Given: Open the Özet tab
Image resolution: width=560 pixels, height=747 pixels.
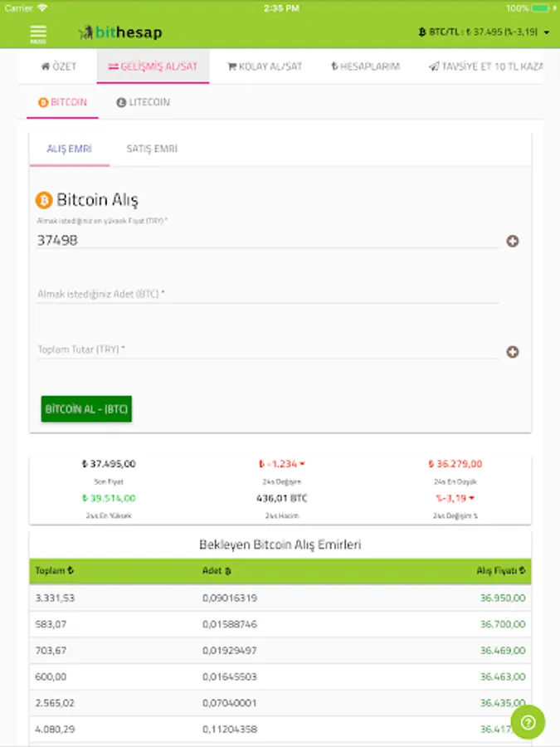Looking at the screenshot, I should point(58,66).
